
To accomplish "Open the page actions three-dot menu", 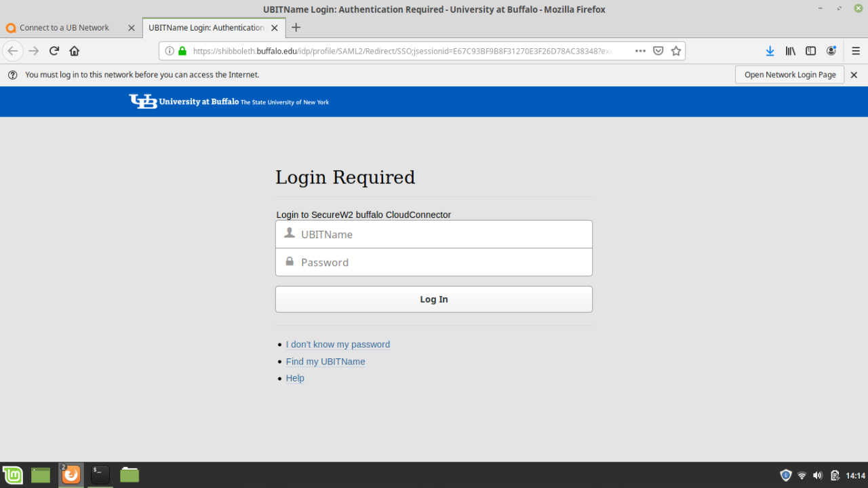I will click(640, 51).
